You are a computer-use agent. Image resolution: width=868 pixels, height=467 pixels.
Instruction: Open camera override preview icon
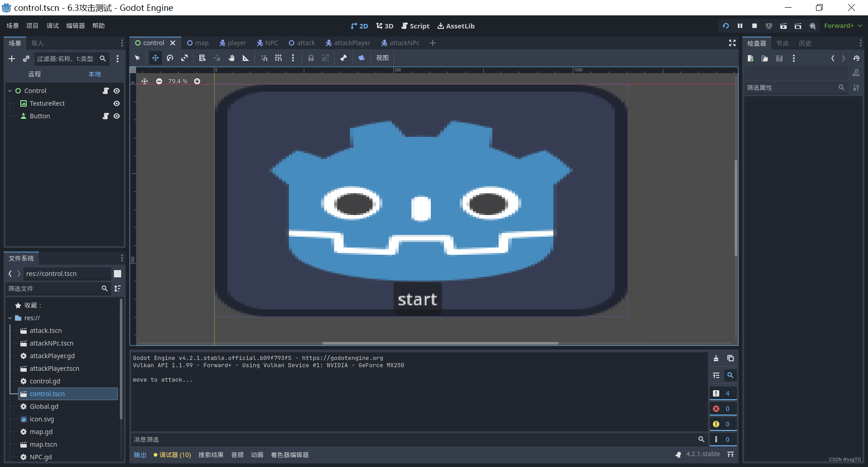pos(361,58)
